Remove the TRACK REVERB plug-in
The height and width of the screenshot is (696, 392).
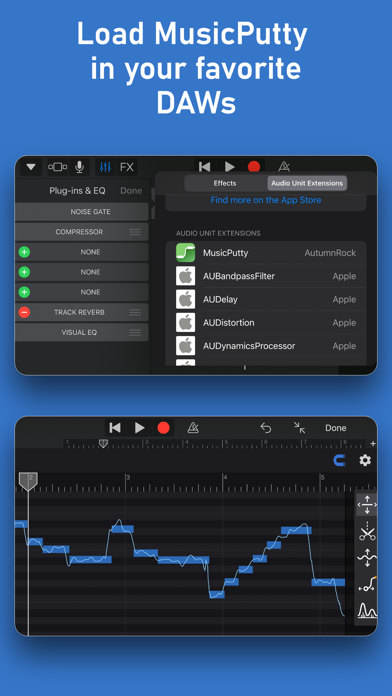(24, 312)
